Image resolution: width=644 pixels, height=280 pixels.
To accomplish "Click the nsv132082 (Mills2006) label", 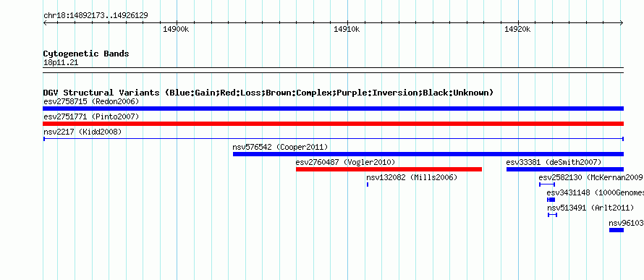I will coord(412,177).
